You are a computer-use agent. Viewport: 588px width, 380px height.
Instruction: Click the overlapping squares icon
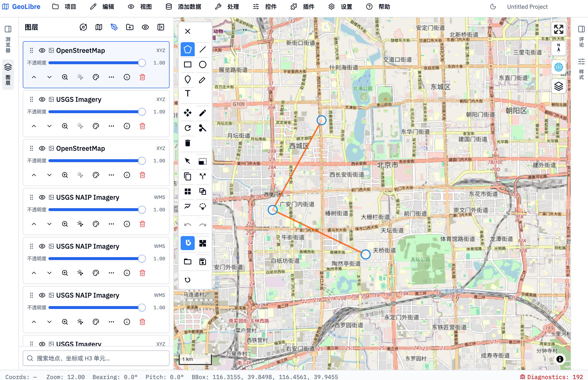203,191
